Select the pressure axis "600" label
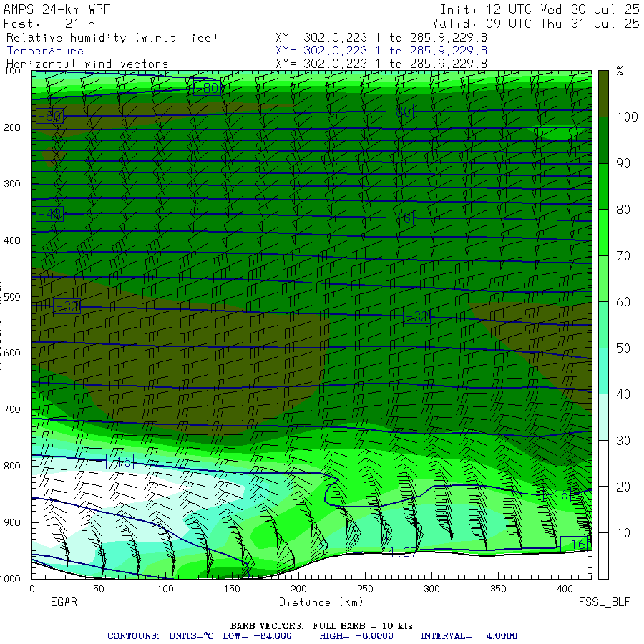Viewport: 644px width, 644px height. tap(12, 353)
